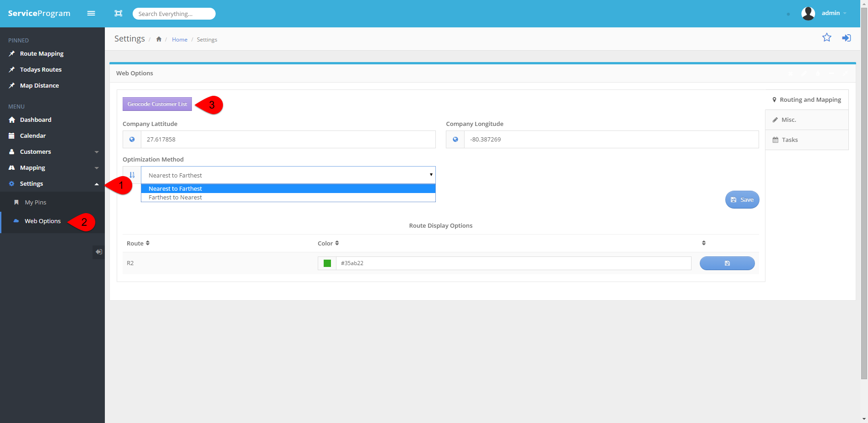Select Farthest to Nearest option

[288, 197]
